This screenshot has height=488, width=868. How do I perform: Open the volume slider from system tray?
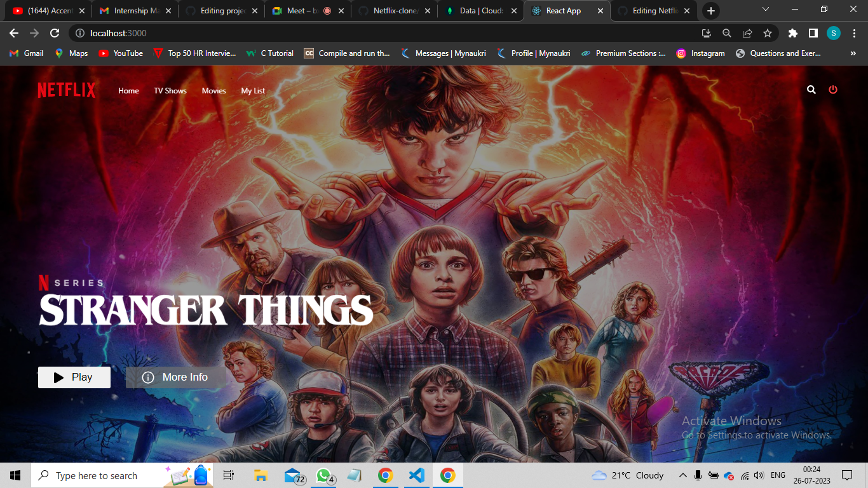click(759, 475)
